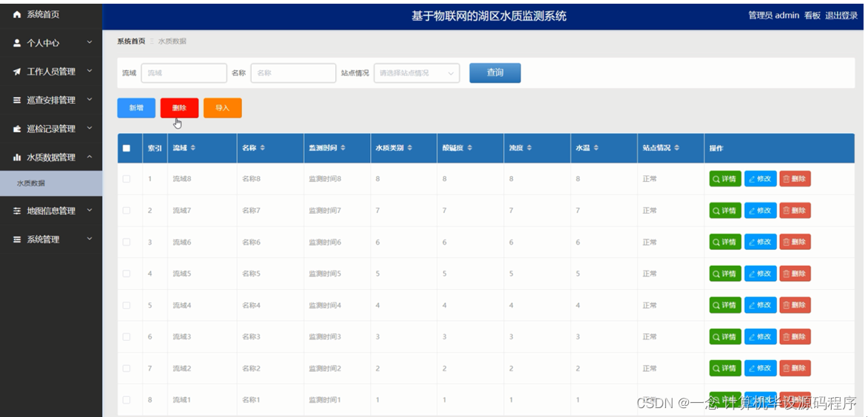Open 地图信息管理 sidebar menu
The image size is (868, 417).
click(x=51, y=211)
